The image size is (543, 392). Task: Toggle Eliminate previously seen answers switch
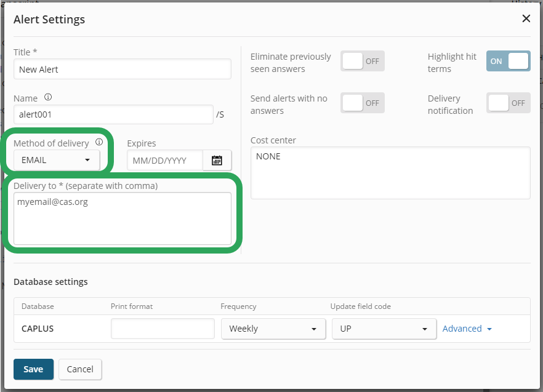tap(362, 62)
